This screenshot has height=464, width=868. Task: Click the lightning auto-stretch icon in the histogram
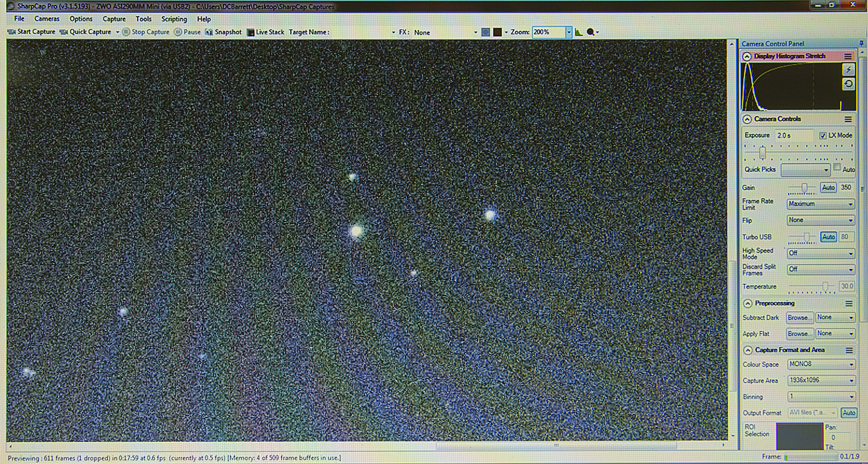pyautogui.click(x=848, y=70)
